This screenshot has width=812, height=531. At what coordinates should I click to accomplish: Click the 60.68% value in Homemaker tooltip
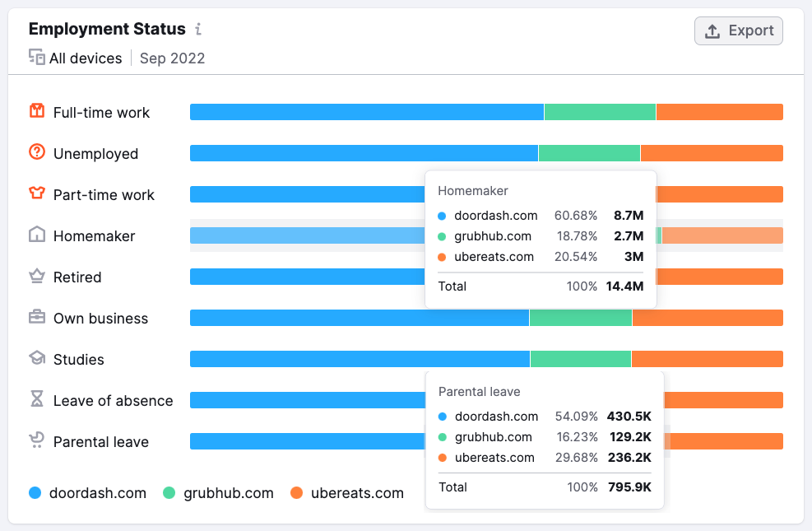(x=576, y=216)
